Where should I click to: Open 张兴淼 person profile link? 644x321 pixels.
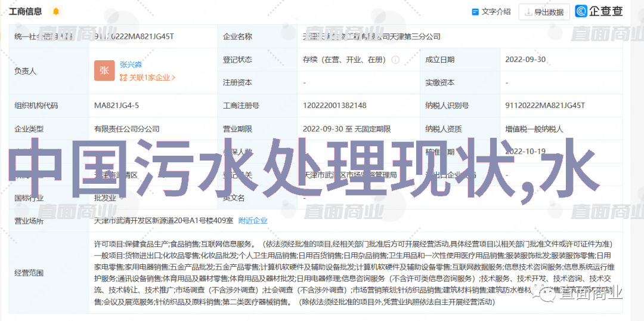[131, 64]
